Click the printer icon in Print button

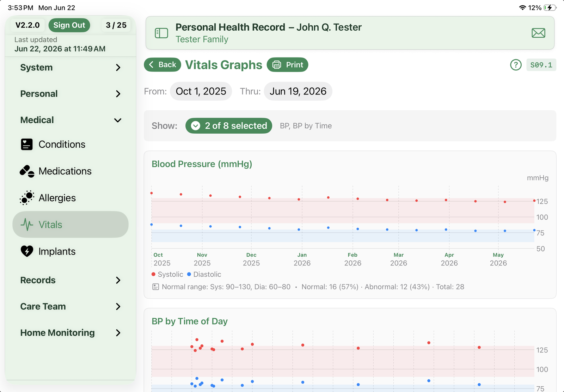tap(277, 65)
